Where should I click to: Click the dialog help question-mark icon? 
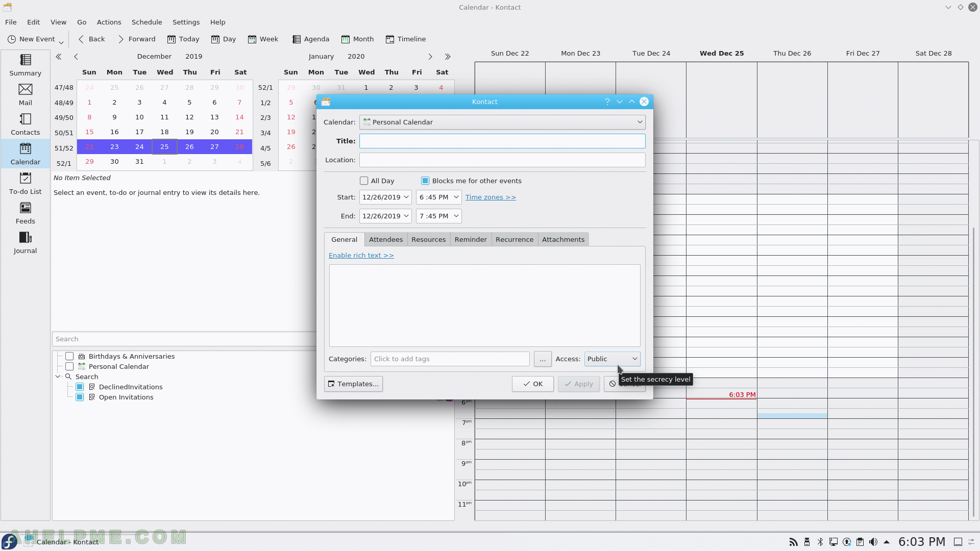pos(607,102)
